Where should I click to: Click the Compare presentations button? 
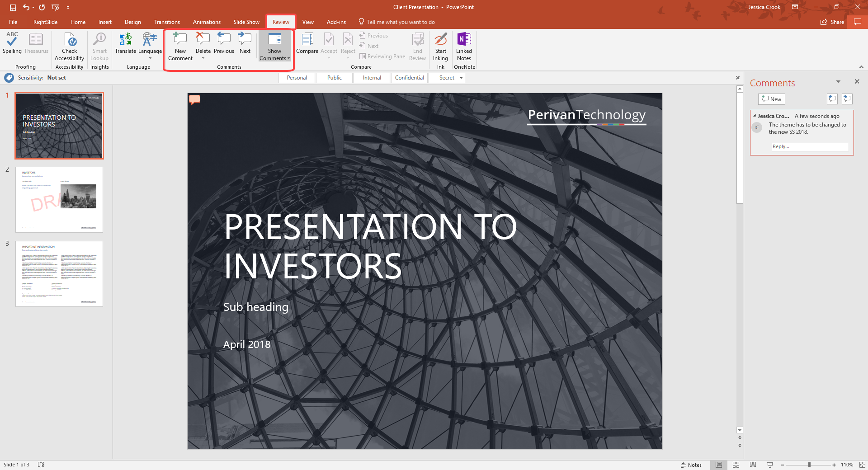[x=307, y=43]
